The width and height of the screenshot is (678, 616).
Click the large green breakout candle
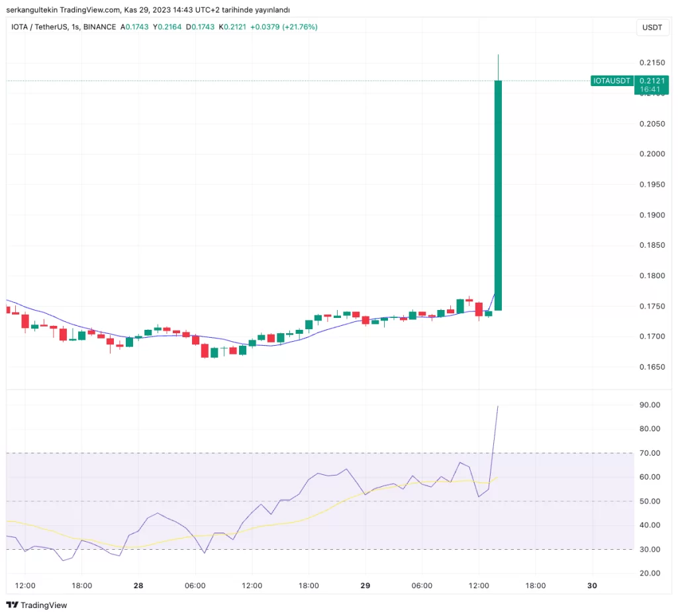[498, 195]
